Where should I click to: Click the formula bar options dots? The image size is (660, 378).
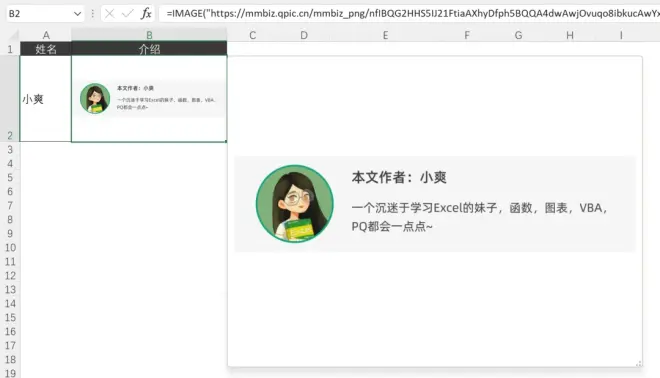click(93, 14)
